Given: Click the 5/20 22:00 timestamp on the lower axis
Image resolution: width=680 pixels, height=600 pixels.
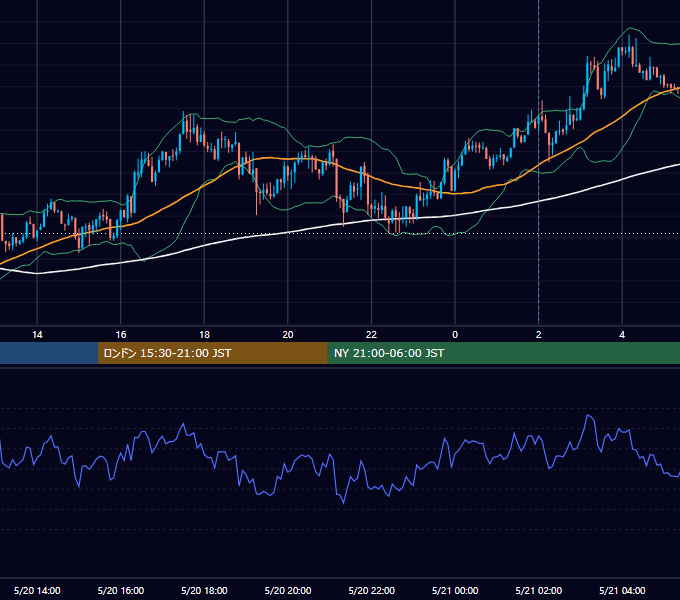Looking at the screenshot, I should point(372,590).
